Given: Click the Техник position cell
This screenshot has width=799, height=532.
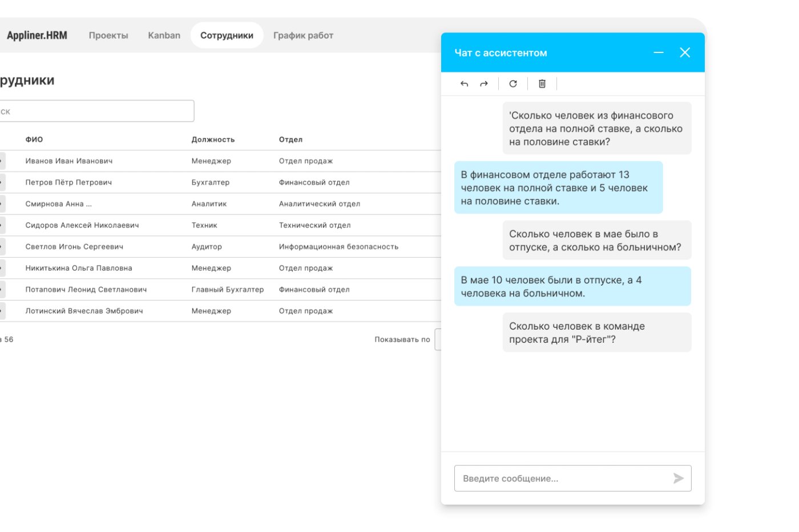Looking at the screenshot, I should click(x=204, y=225).
